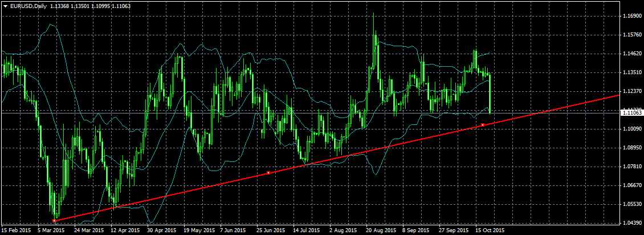Click the 15 Feb 2015 date label
644x235 pixels.
(15, 230)
